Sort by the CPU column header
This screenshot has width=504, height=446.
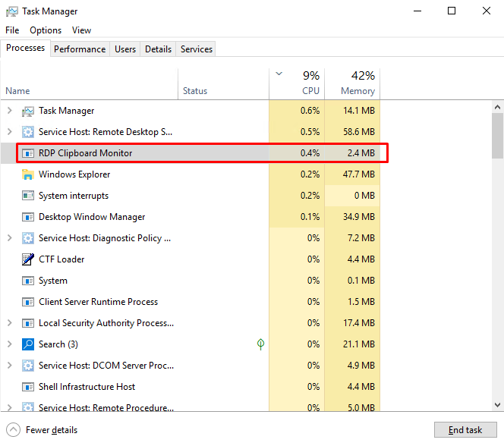[297, 84]
